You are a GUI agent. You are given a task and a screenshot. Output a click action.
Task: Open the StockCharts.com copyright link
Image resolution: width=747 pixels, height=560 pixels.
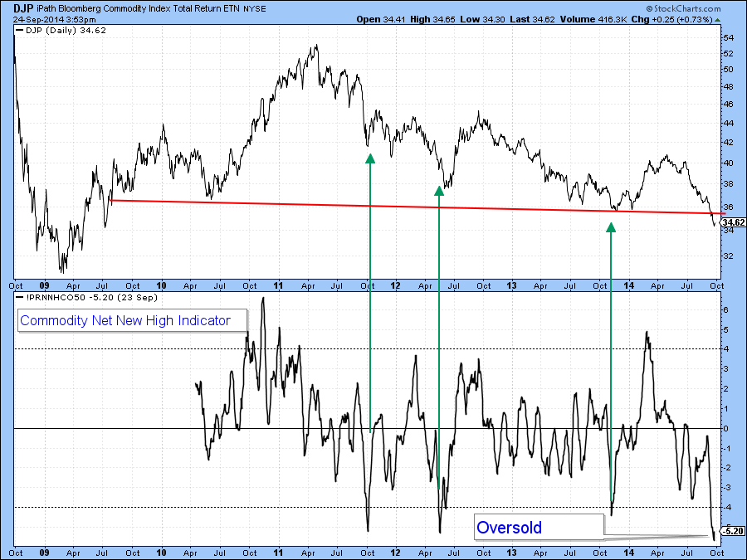[x=683, y=8]
